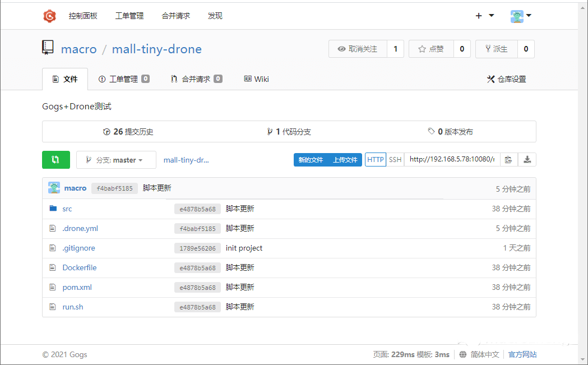Open Dockerfile
588x365 pixels.
[80, 267]
